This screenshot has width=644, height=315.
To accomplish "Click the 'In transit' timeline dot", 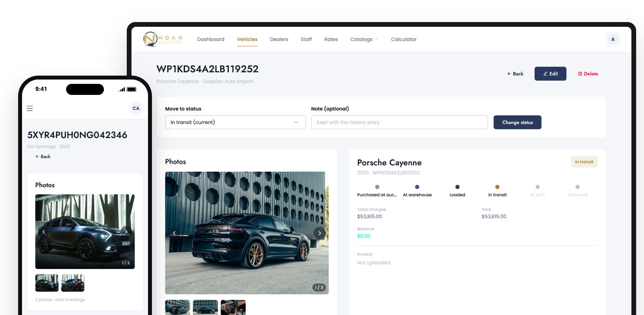I will tap(497, 187).
